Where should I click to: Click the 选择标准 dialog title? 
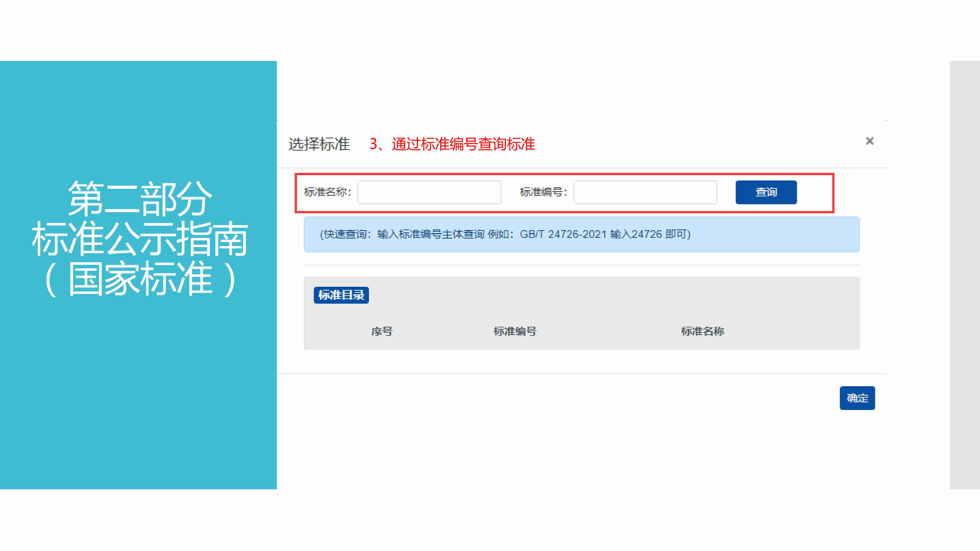pyautogui.click(x=319, y=144)
